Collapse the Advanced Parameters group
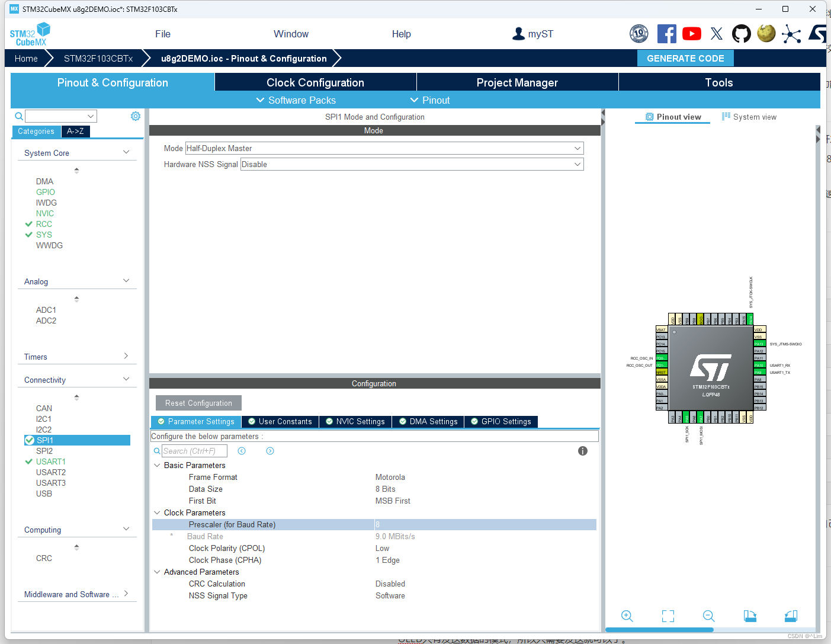This screenshot has height=644, width=831. pos(157,572)
